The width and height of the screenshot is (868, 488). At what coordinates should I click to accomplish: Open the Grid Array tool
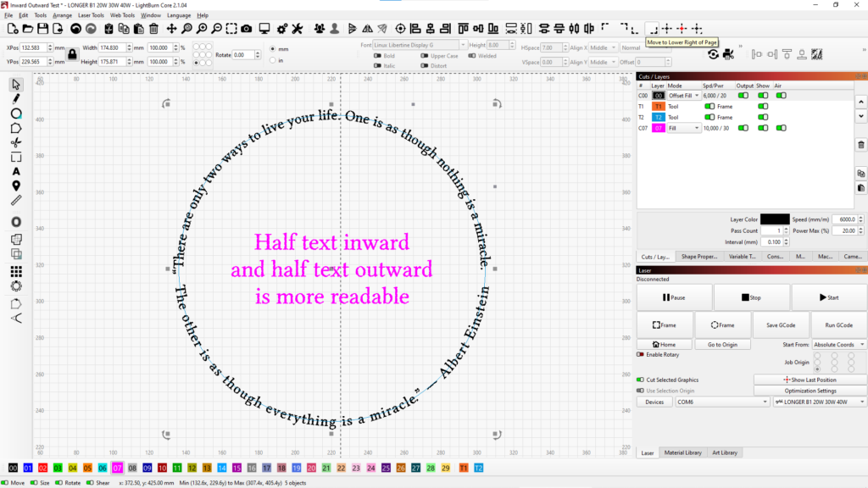point(16,272)
